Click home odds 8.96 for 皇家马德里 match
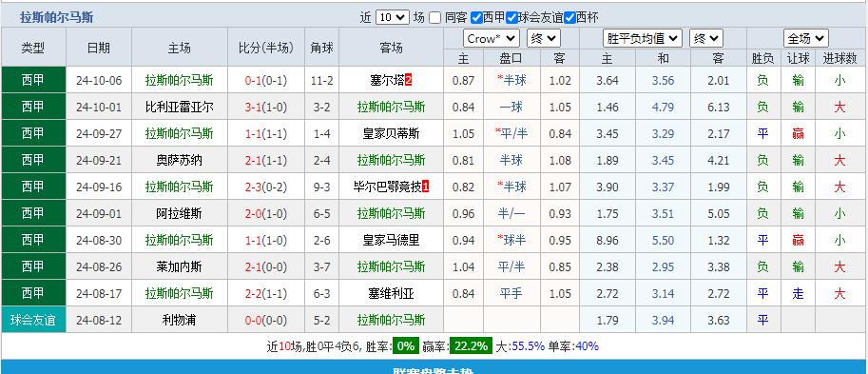The width and height of the screenshot is (868, 374). pyautogui.click(x=608, y=240)
